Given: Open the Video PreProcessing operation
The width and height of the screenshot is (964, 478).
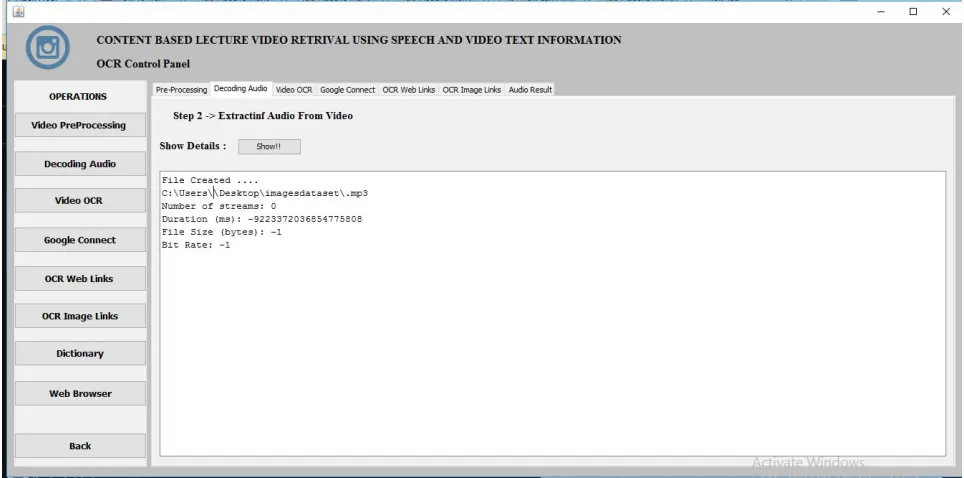Looking at the screenshot, I should tap(80, 125).
